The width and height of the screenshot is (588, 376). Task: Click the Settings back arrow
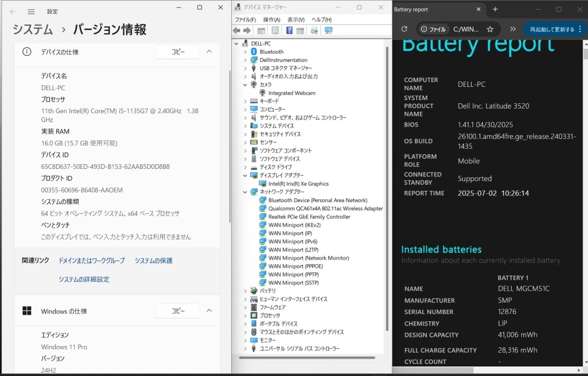point(13,12)
